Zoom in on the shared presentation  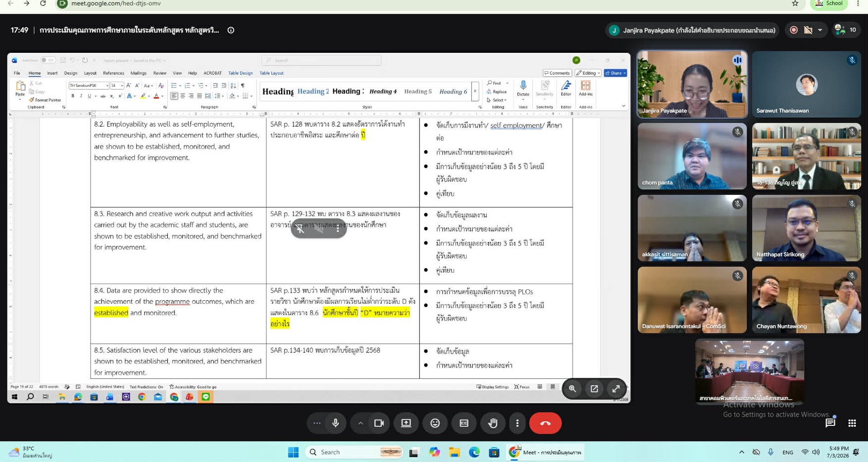coord(572,389)
